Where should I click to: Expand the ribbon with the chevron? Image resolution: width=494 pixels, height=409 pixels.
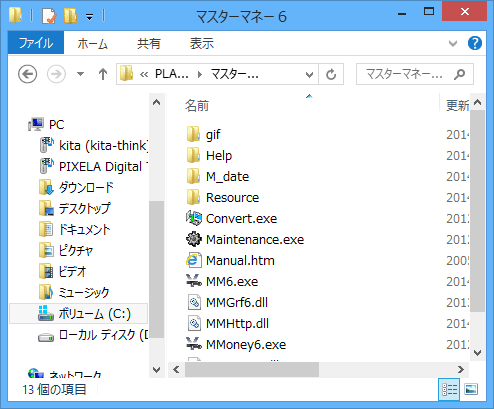tap(453, 43)
